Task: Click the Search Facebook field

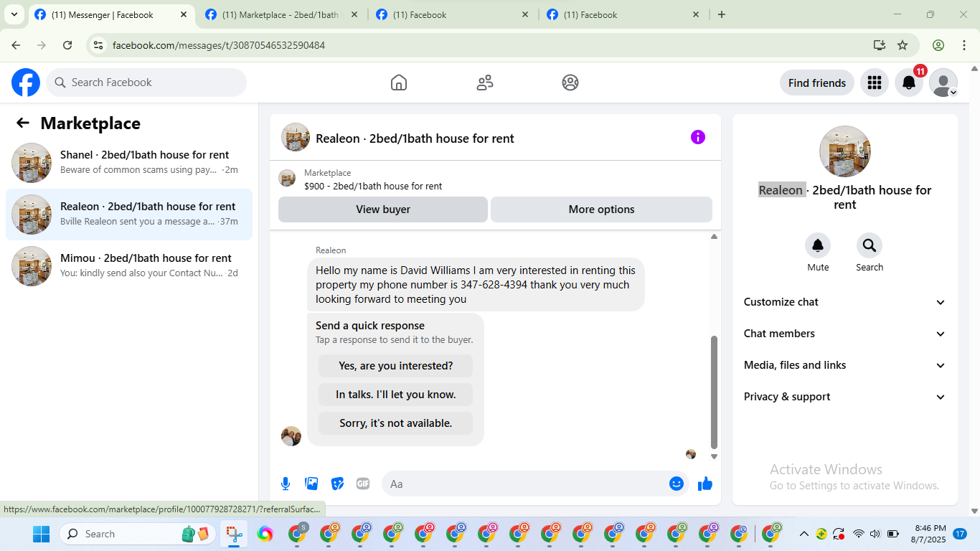Action: click(146, 83)
